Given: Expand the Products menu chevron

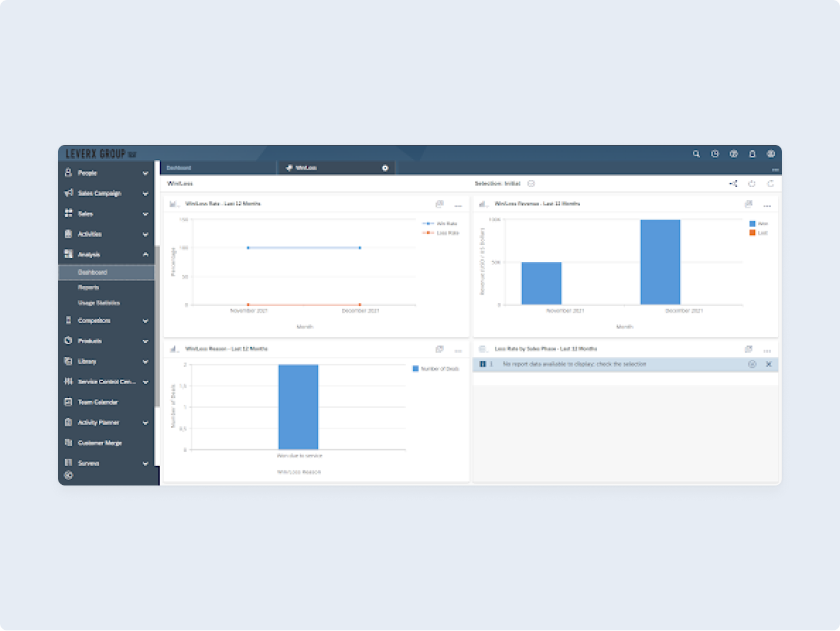Looking at the screenshot, I should [145, 341].
